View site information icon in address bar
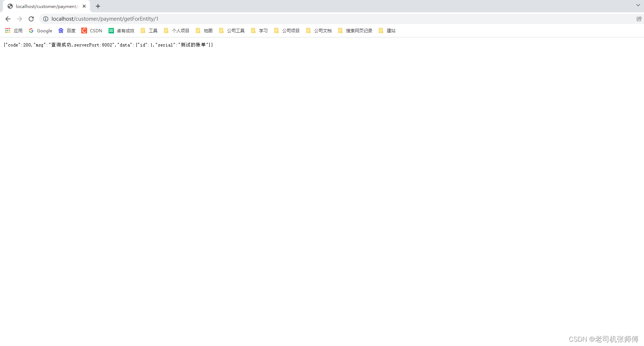 tap(46, 19)
